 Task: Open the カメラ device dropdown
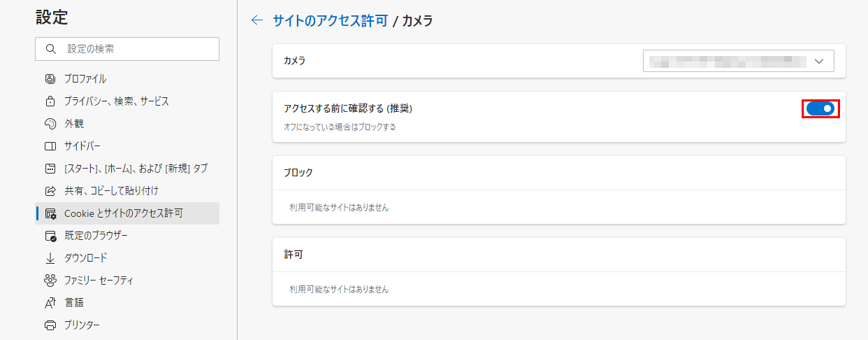click(739, 61)
